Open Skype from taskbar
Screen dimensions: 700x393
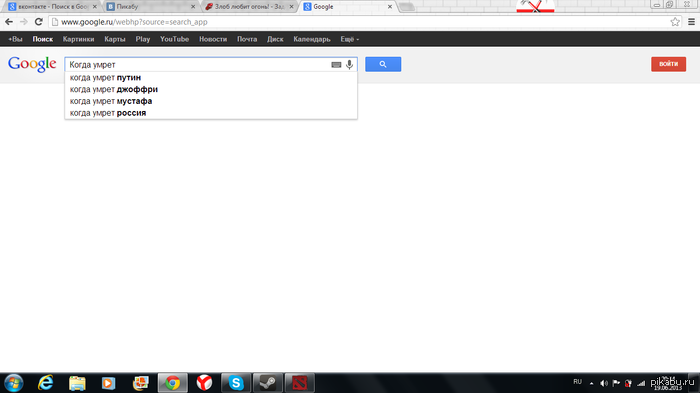(236, 383)
